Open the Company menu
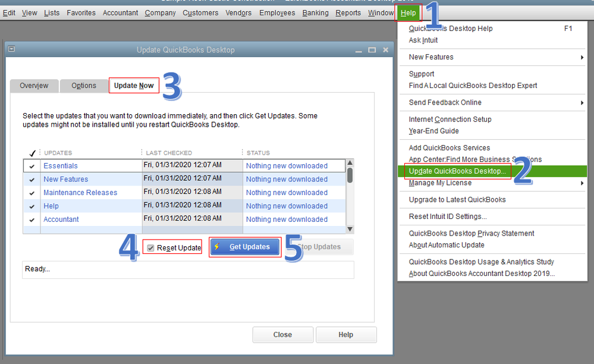 click(161, 13)
